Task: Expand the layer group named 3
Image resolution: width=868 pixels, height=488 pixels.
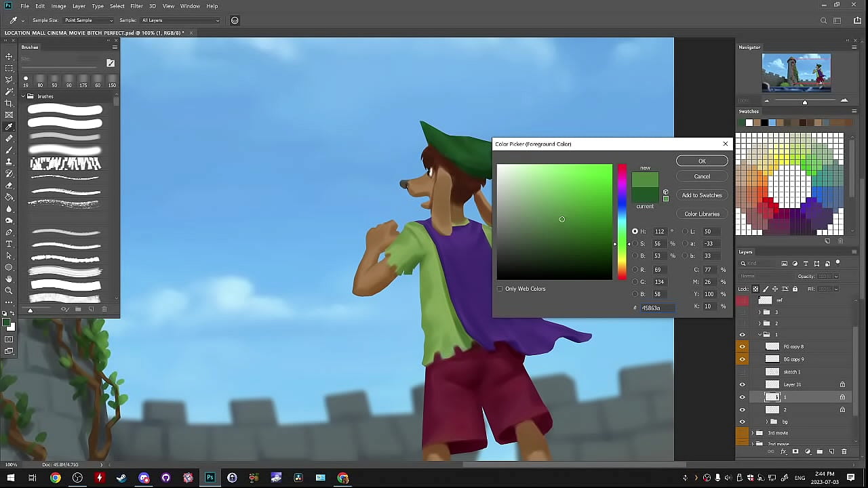Action: coord(759,312)
